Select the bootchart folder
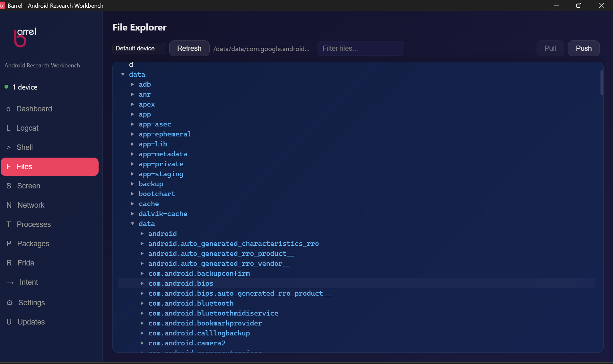 point(157,194)
